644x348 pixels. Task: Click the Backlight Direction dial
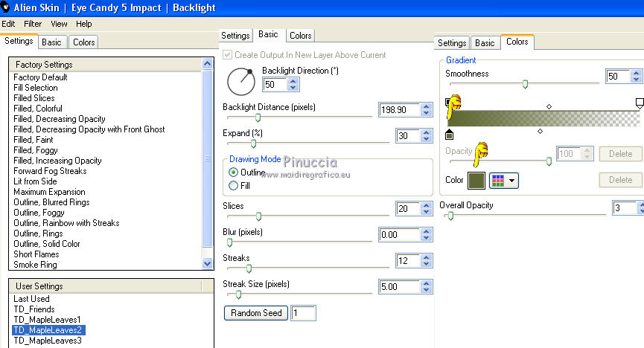point(241,82)
